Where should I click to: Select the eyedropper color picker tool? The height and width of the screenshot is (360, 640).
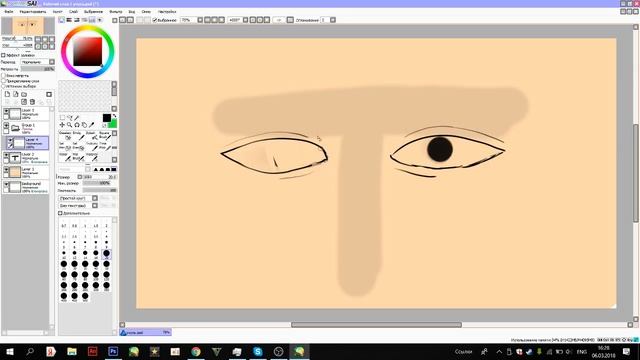coord(91,125)
